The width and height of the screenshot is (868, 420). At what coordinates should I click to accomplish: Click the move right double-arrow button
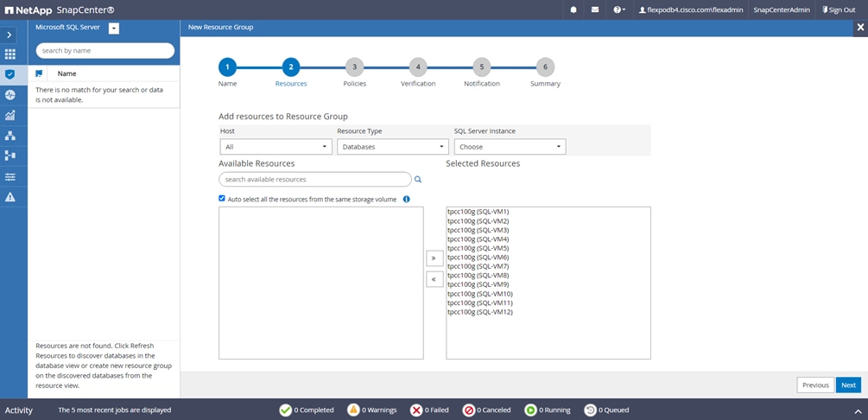[x=434, y=258]
